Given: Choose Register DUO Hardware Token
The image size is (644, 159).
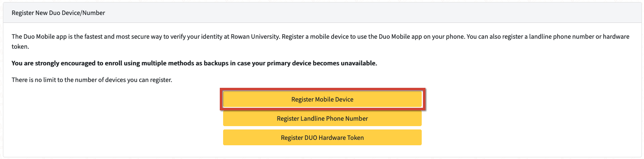Looking at the screenshot, I should point(322,137).
